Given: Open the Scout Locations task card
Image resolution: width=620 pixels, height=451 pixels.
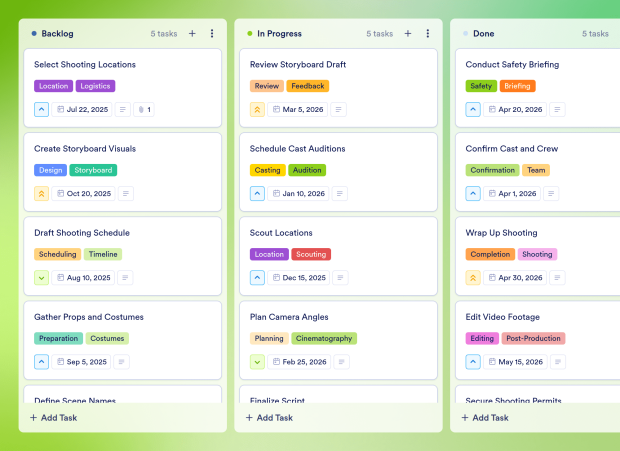Looking at the screenshot, I should pyautogui.click(x=338, y=256).
